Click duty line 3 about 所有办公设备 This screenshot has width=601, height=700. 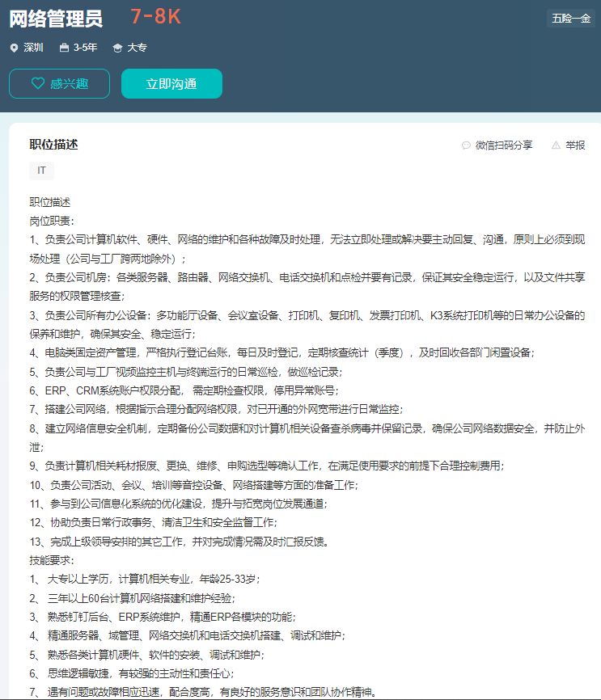point(307,325)
